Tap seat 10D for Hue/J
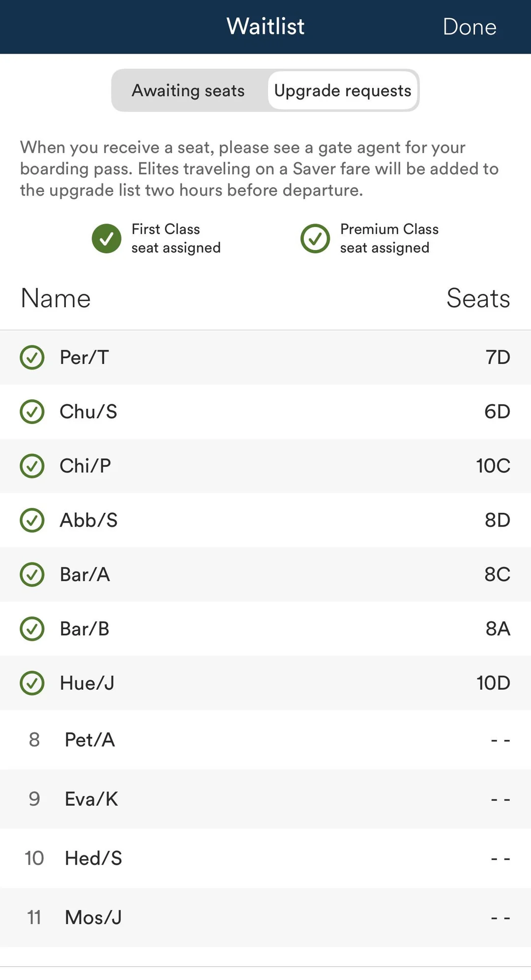This screenshot has width=531, height=980. point(493,683)
